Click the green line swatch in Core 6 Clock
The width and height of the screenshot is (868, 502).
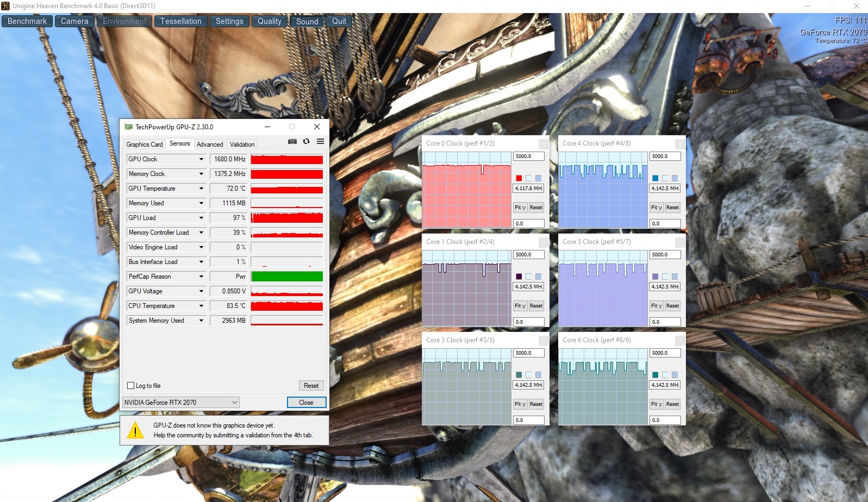655,375
